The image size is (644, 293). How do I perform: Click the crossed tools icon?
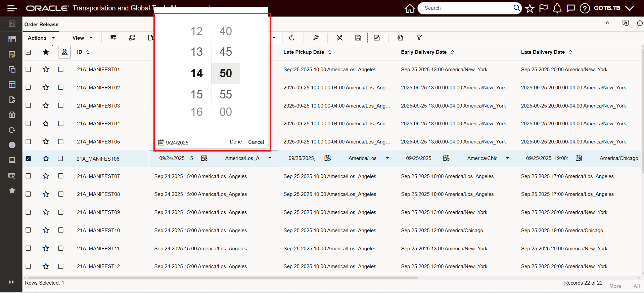coord(339,38)
